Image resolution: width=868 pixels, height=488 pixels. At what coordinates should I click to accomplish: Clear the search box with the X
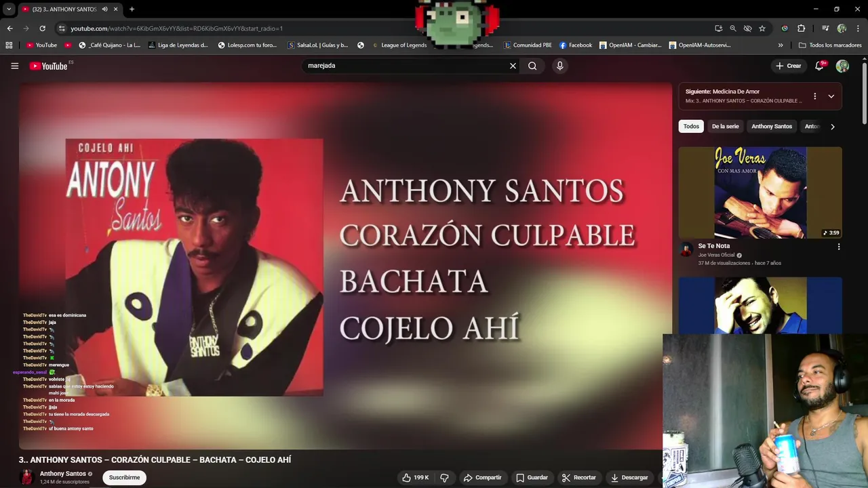513,66
